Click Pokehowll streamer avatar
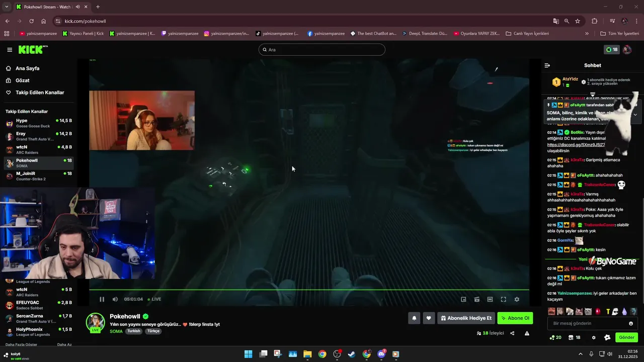Image resolution: width=644 pixels, height=362 pixels. tap(95, 322)
